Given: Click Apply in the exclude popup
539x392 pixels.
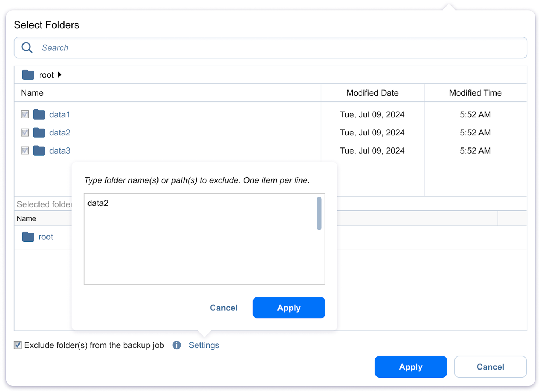Looking at the screenshot, I should click(x=289, y=308).
